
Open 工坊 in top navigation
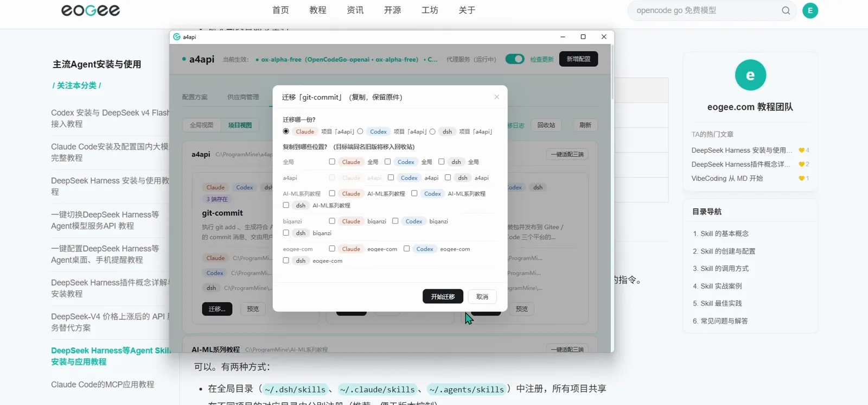click(430, 10)
